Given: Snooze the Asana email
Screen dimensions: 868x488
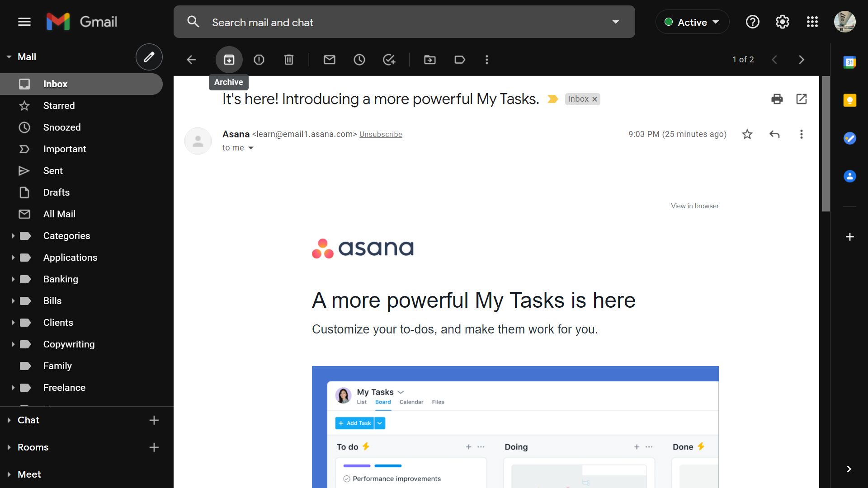Looking at the screenshot, I should point(359,59).
